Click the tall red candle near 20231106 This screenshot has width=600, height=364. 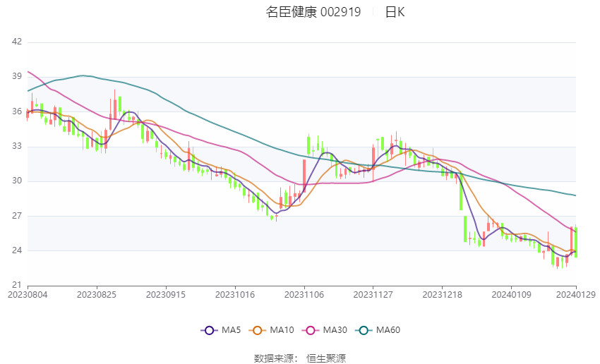click(x=304, y=176)
